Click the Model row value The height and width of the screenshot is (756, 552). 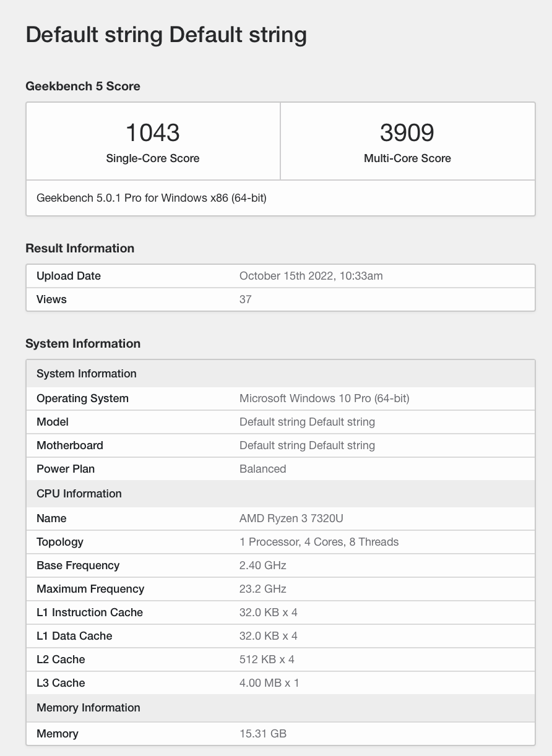(x=307, y=422)
